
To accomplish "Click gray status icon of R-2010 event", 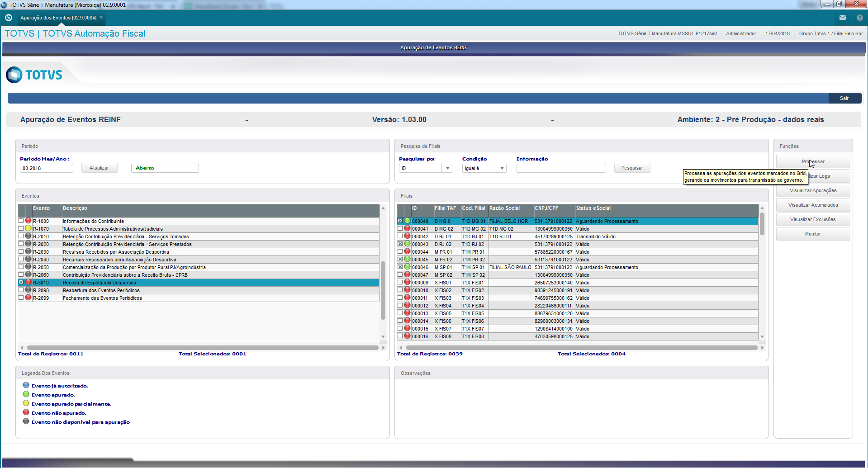I will tap(28, 236).
